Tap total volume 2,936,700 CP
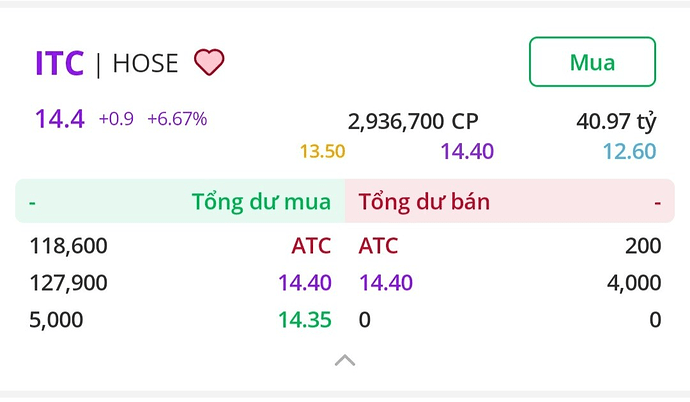690x402 pixels. [413, 122]
